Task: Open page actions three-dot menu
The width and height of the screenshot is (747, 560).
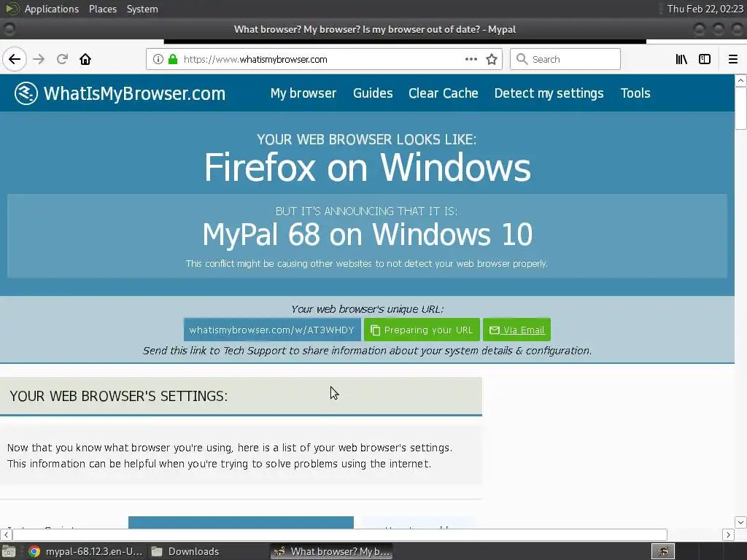Action: [x=471, y=59]
